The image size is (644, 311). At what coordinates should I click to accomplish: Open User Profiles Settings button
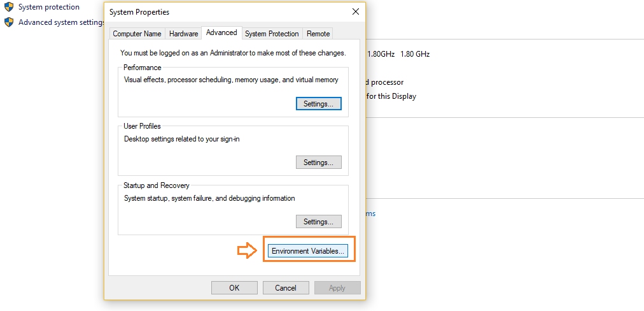(318, 163)
